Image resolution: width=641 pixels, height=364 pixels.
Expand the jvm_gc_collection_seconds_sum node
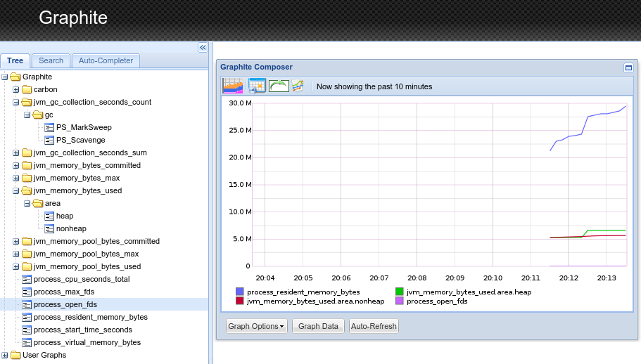(x=15, y=152)
